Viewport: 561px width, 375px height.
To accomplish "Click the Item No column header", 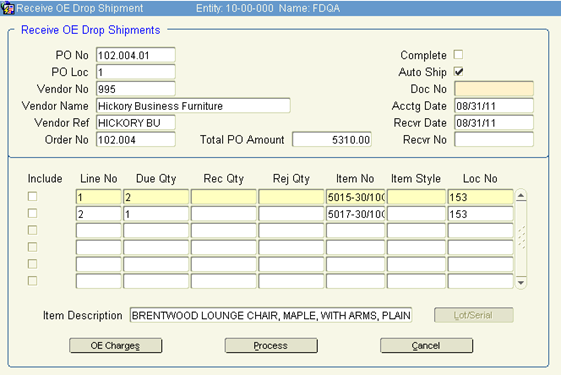I will click(355, 179).
